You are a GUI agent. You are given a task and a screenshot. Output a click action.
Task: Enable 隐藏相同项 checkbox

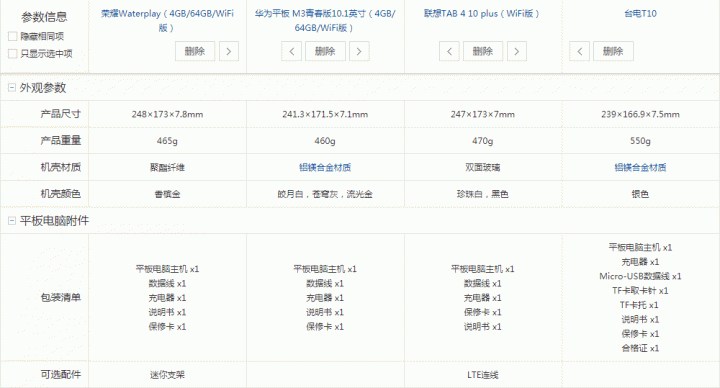click(x=13, y=36)
